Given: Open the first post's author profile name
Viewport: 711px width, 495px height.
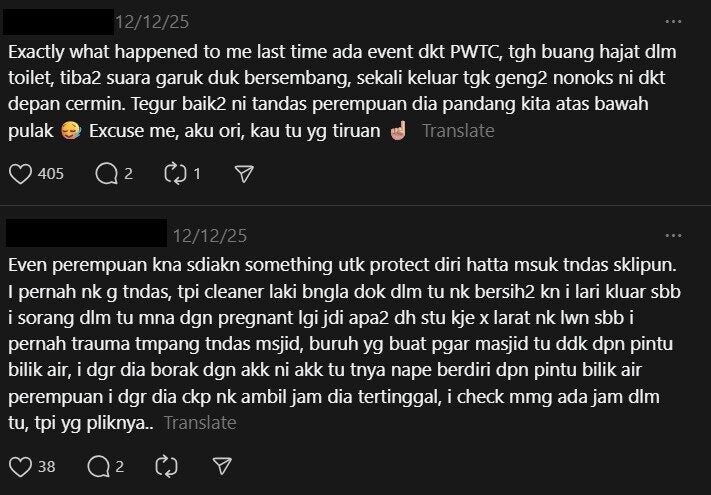Looking at the screenshot, I should click(58, 22).
